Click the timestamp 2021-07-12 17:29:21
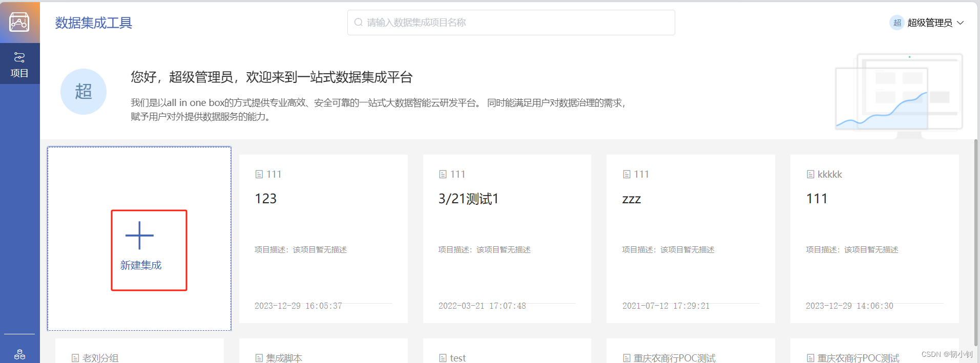Image resolution: width=980 pixels, height=363 pixels. [x=666, y=306]
